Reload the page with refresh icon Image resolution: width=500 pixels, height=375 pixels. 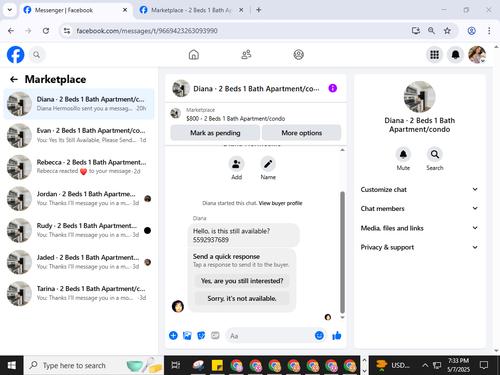coord(46,31)
